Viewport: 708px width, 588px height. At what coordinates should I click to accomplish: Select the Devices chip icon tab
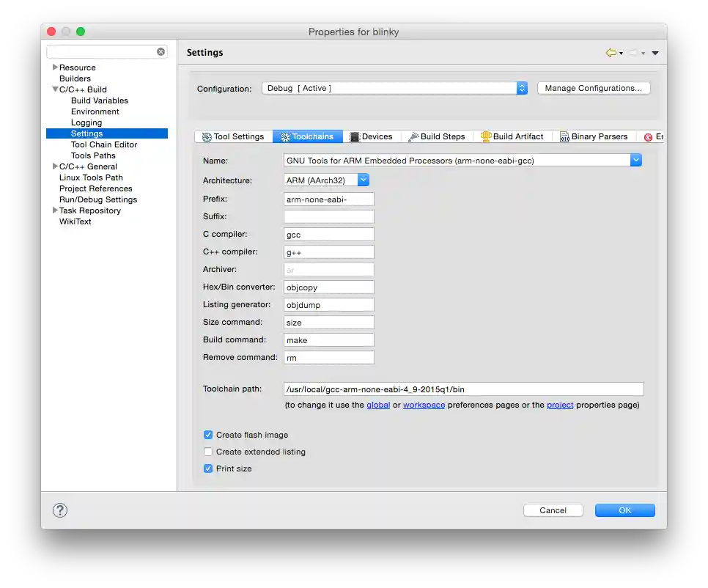coord(355,136)
